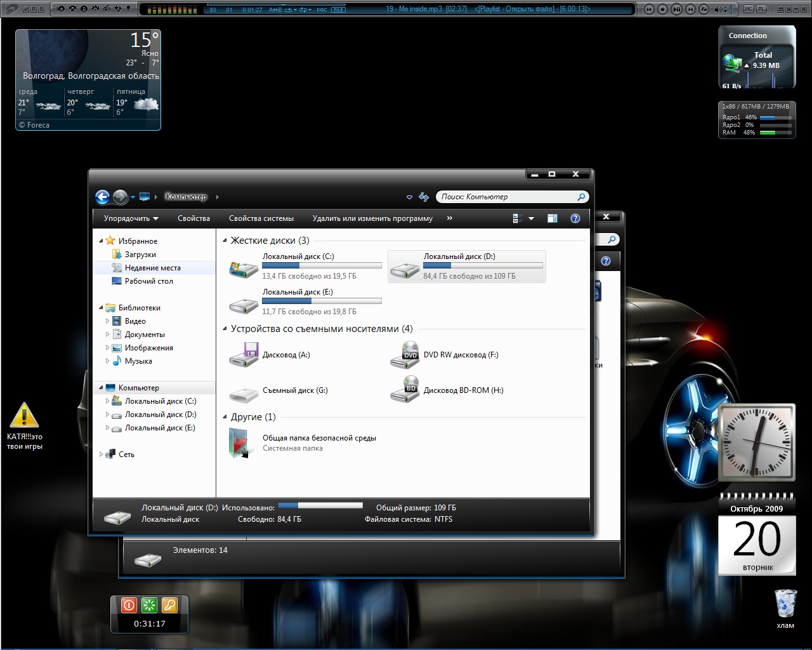
Task: Toggle the P box in player bar
Action: coord(34,10)
